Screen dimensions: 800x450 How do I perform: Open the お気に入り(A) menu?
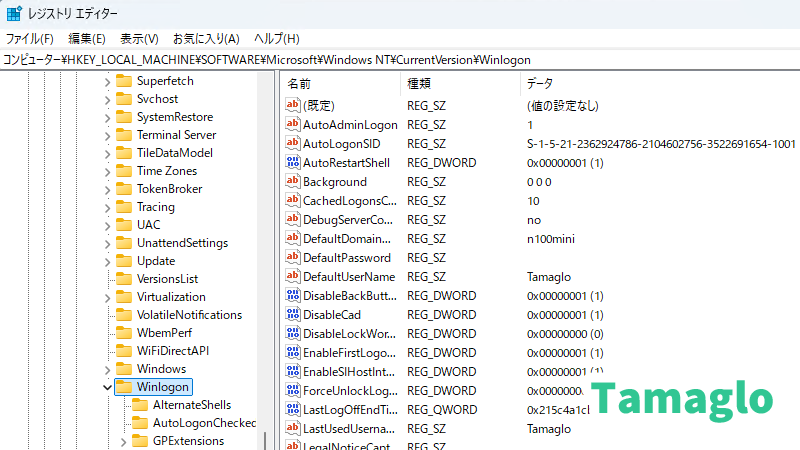tap(206, 39)
